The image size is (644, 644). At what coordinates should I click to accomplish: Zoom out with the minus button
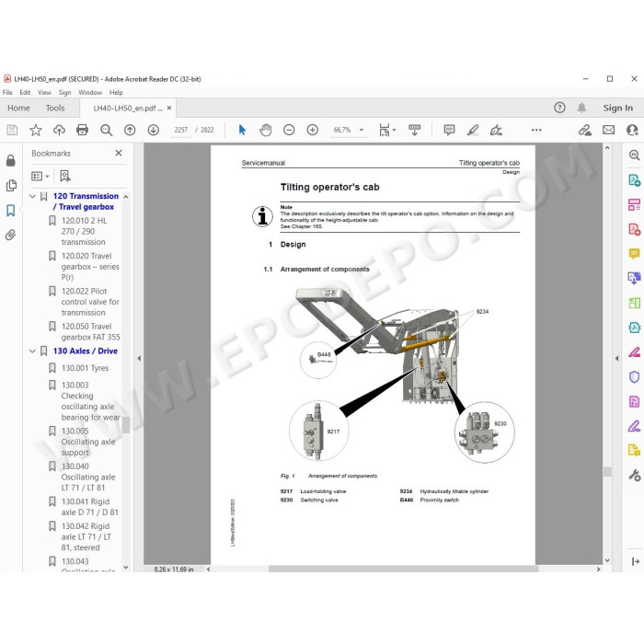[x=289, y=131]
